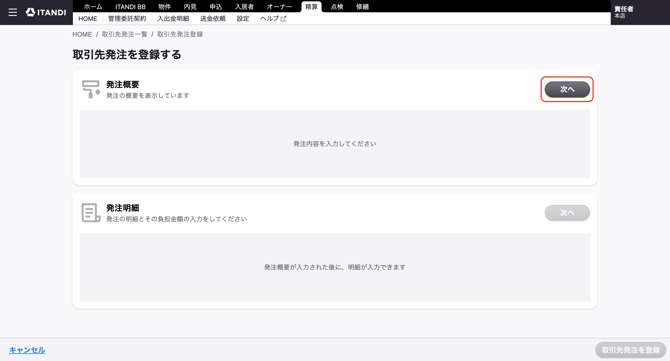The image size is (670, 361).
Task: Click the 発注明細 section title
Action: [123, 208]
